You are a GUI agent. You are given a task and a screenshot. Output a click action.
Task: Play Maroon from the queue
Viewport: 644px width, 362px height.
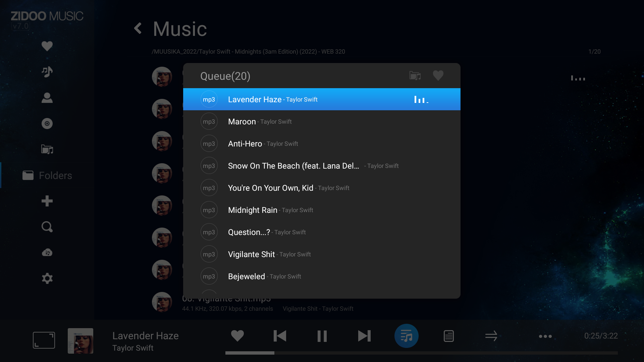click(322, 121)
